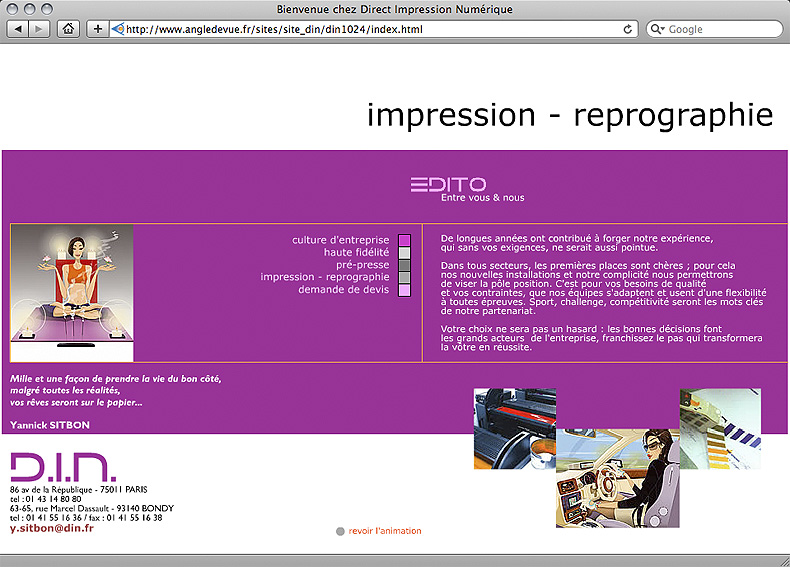Screen dimensions: 790x567
Task: Select the culture d'entreprise magenta square
Action: 404,240
